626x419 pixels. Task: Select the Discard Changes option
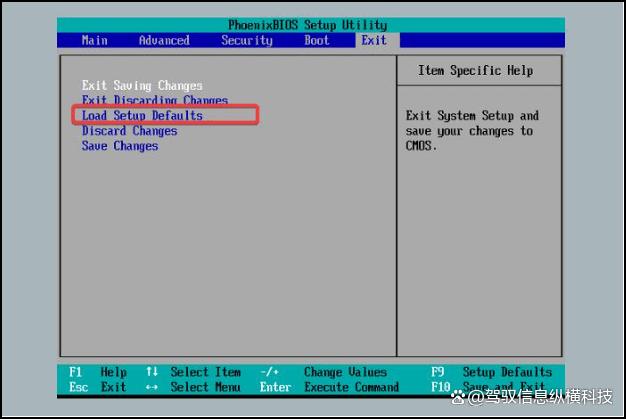pos(129,131)
